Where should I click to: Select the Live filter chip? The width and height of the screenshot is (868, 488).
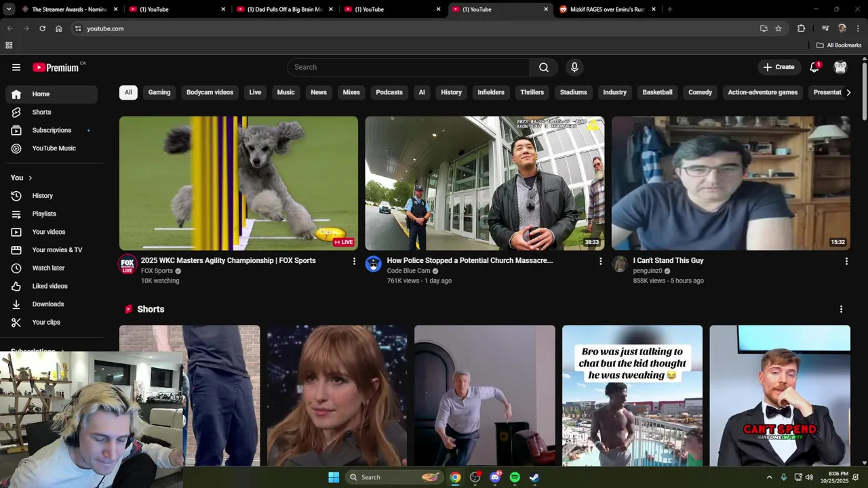pos(255,92)
